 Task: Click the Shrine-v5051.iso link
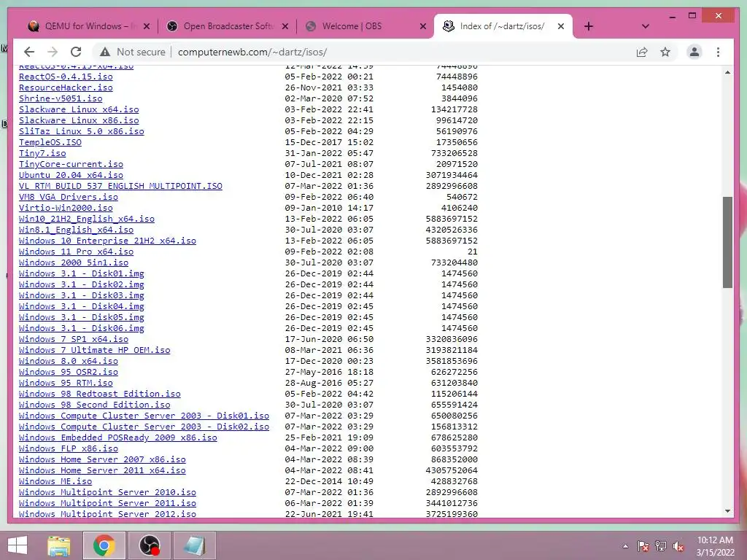click(61, 98)
